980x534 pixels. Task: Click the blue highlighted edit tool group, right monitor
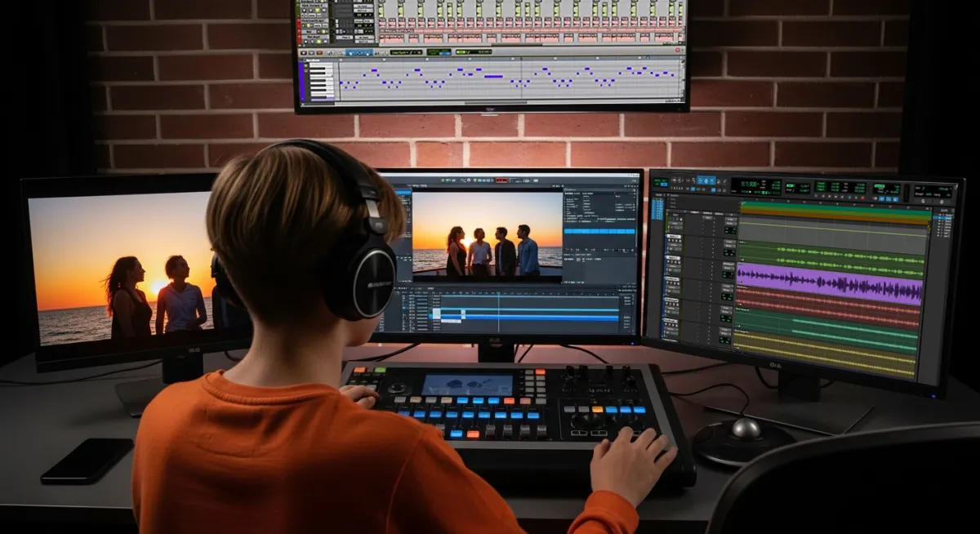[x=706, y=180]
